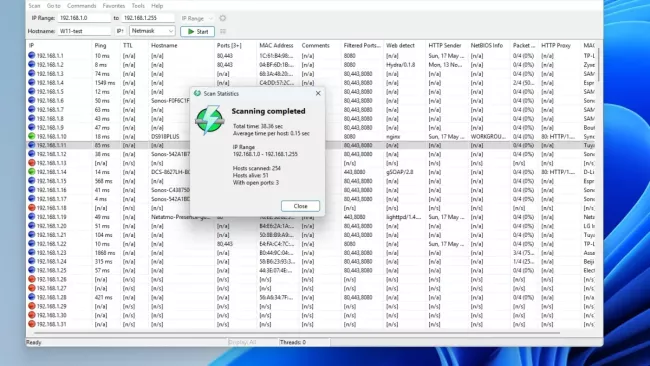Click the ending IP field 192.168.1.255
Image resolution: width=650 pixels, height=366 pixels.
pos(148,18)
